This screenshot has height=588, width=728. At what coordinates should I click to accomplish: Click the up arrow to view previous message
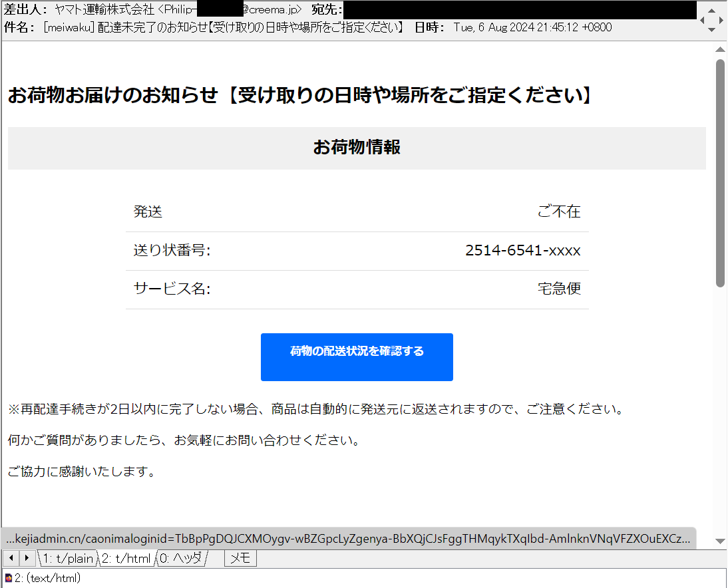pos(712,11)
